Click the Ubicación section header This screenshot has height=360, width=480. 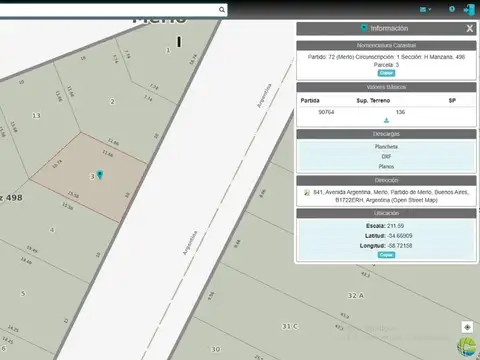(x=386, y=213)
